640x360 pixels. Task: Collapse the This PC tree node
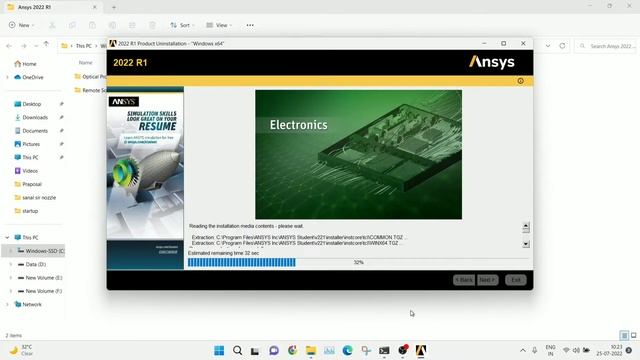tap(7, 237)
